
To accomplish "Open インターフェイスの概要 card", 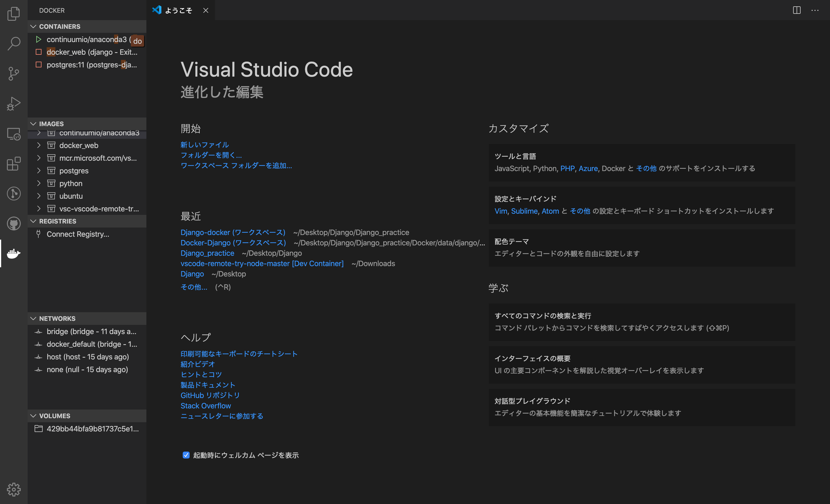I will pyautogui.click(x=642, y=365).
